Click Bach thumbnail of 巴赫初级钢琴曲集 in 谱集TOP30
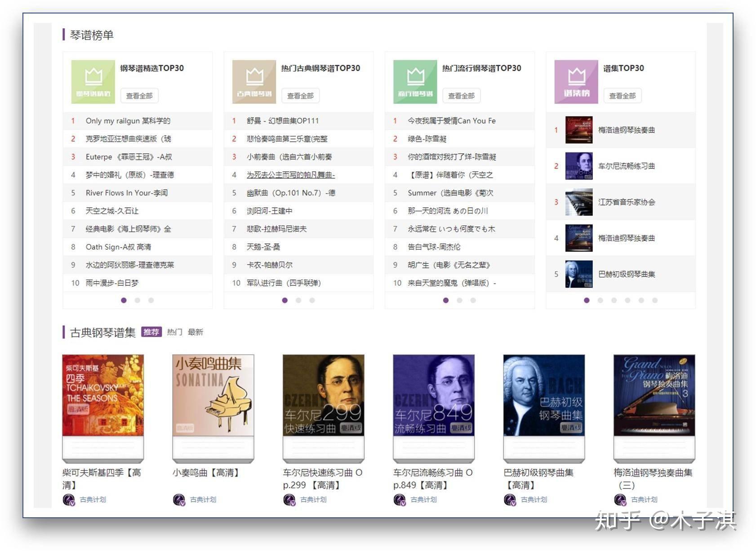This screenshot has height=551, width=756. 579,274
